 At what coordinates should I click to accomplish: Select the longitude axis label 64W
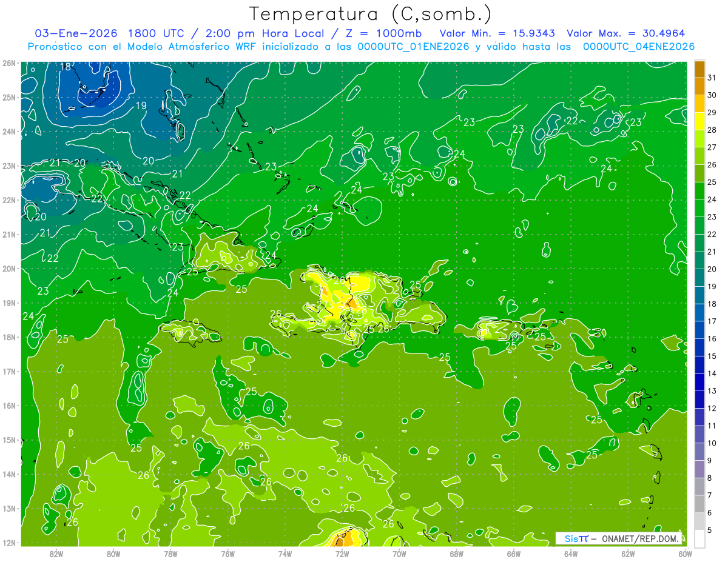pyautogui.click(x=571, y=553)
